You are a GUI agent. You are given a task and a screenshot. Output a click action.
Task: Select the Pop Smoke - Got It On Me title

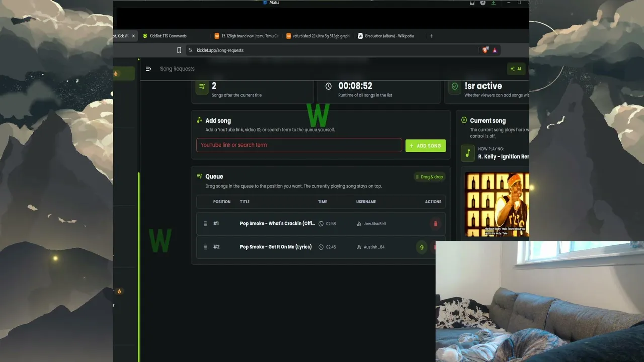[x=276, y=247]
